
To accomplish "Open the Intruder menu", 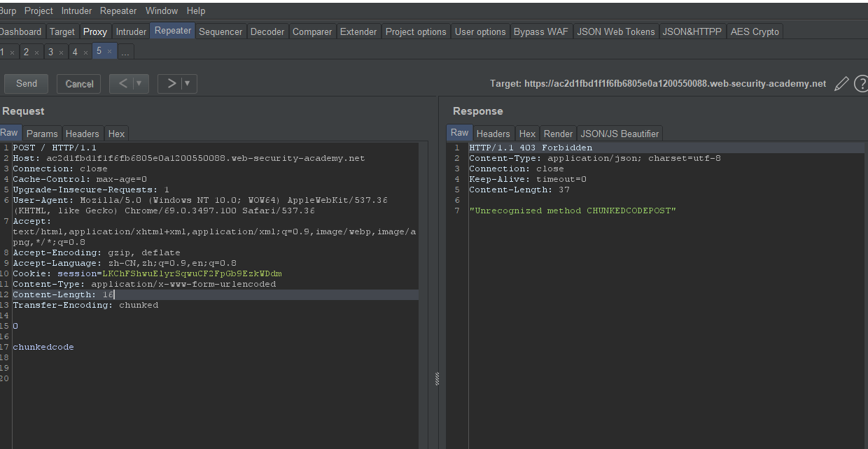I will [x=76, y=10].
